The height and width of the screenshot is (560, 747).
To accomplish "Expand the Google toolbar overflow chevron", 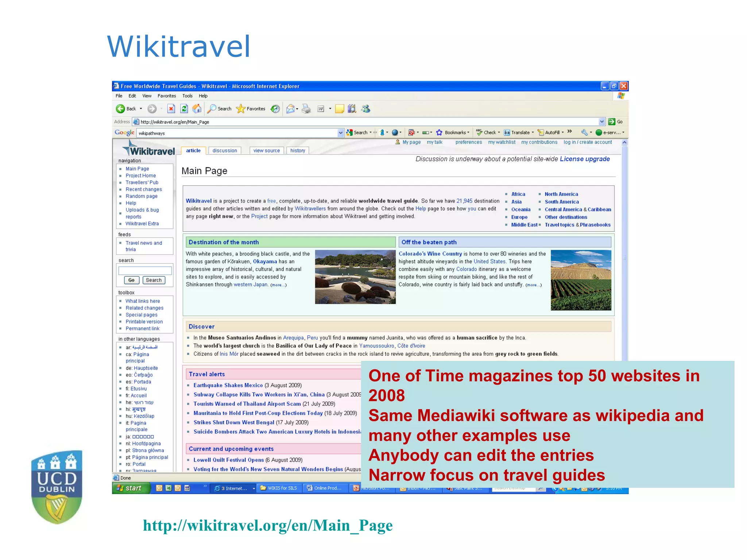I will [570, 132].
